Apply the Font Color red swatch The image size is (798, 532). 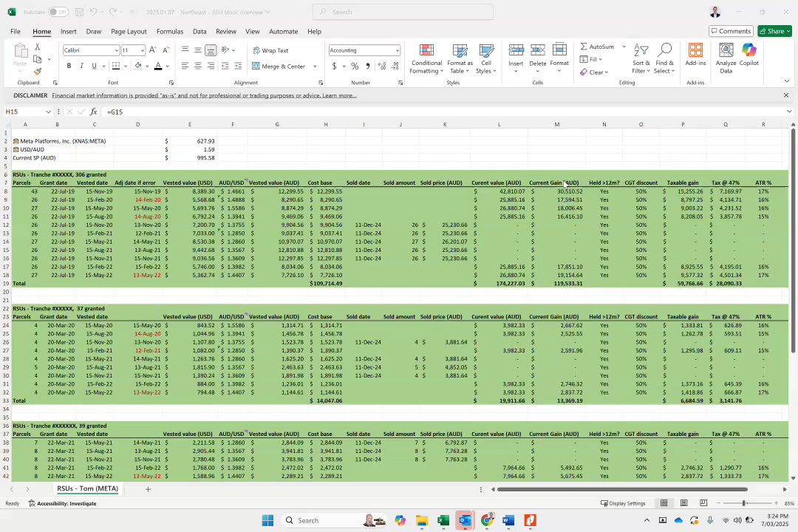point(158,66)
